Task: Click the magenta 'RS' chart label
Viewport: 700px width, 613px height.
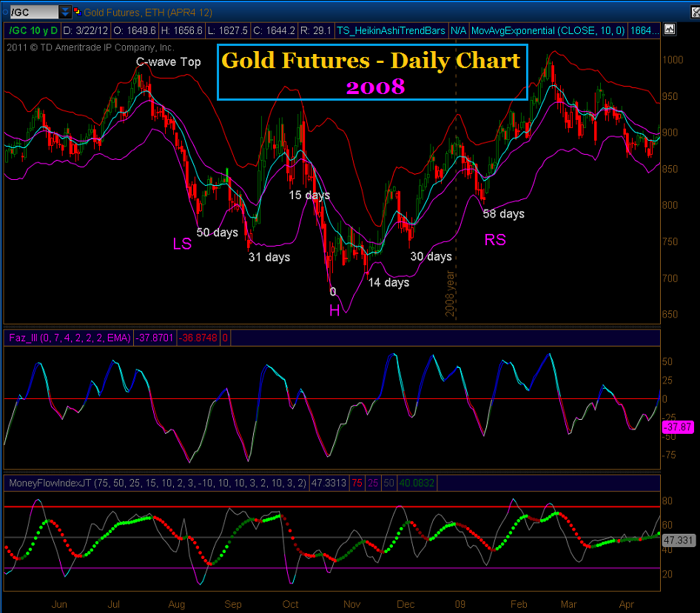Action: (x=495, y=239)
